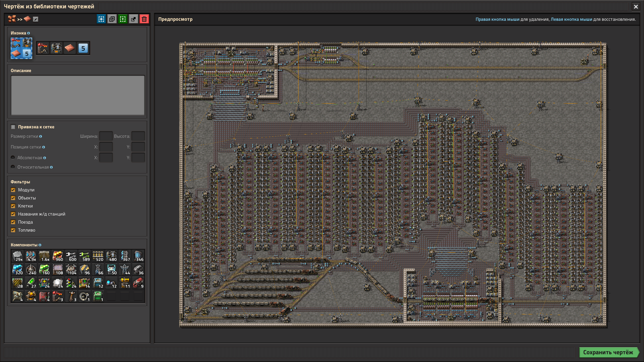The image size is (644, 362).
Task: Uncheck the Объекты filter
Action: pyautogui.click(x=13, y=198)
